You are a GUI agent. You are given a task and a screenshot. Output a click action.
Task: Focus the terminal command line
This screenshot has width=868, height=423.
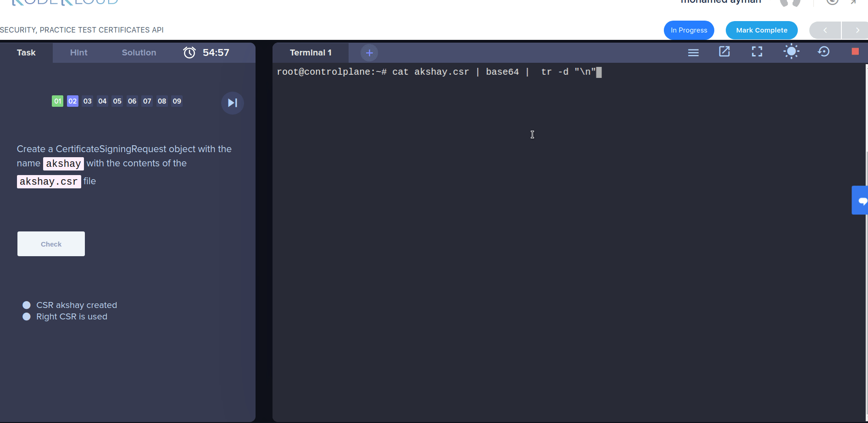[439, 72]
